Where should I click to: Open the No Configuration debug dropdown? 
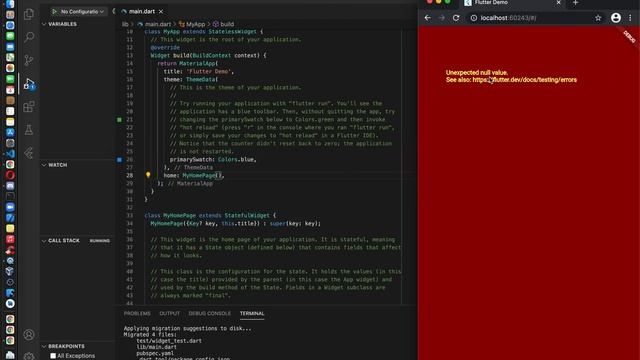pos(82,11)
